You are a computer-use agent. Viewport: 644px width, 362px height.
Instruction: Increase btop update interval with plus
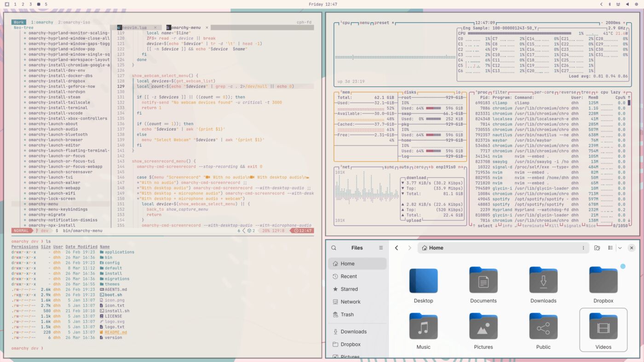(x=624, y=23)
